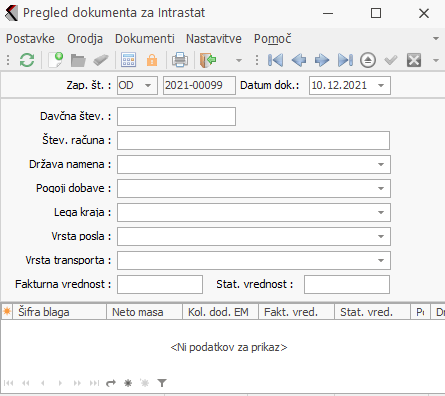Expand the Pogoji dobave dropdown
The width and height of the screenshot is (445, 396).
pyautogui.click(x=381, y=188)
